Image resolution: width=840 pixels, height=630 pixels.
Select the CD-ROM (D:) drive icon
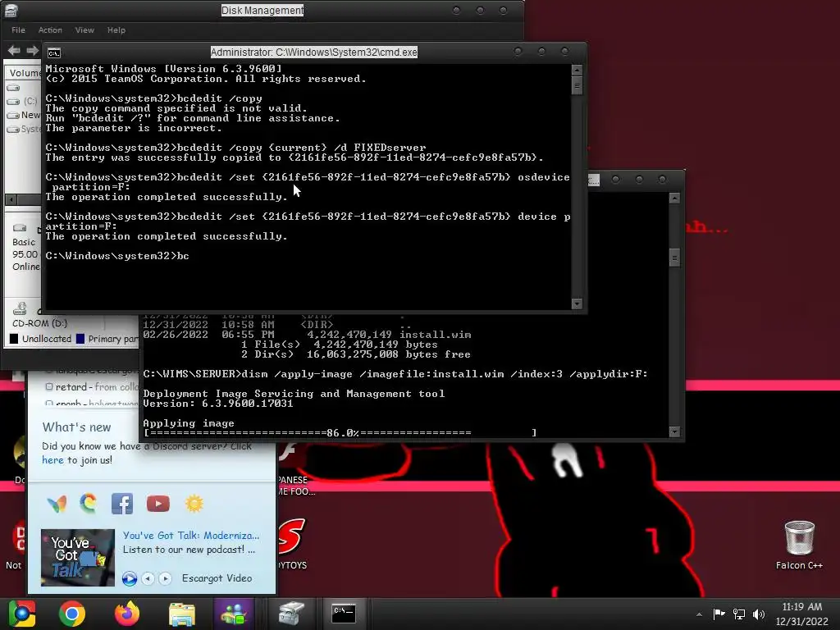pos(20,308)
